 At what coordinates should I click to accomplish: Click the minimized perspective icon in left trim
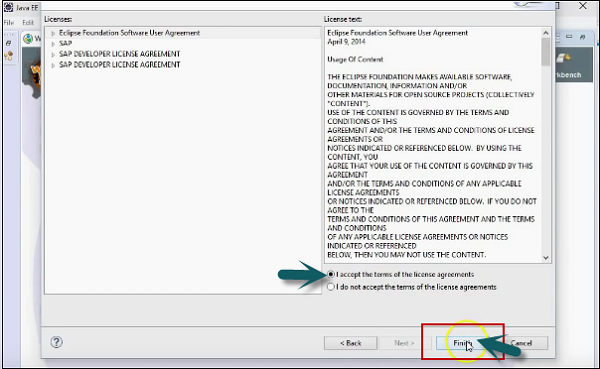coord(8,56)
